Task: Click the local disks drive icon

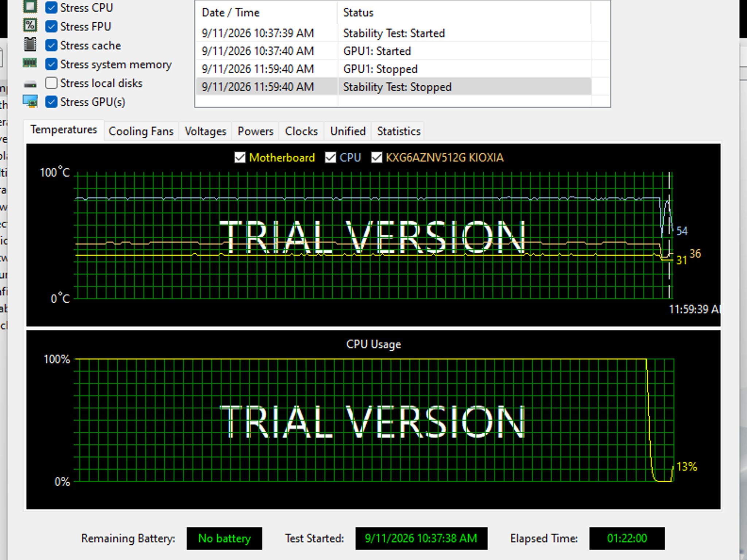Action: point(30,84)
